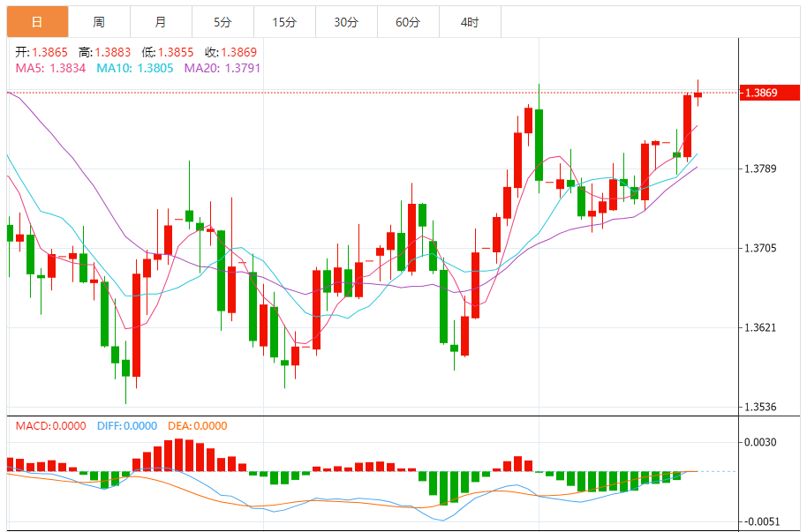Click the low price value 低:1.3855
Image resolution: width=807 pixels, height=532 pixels.
pos(168,52)
